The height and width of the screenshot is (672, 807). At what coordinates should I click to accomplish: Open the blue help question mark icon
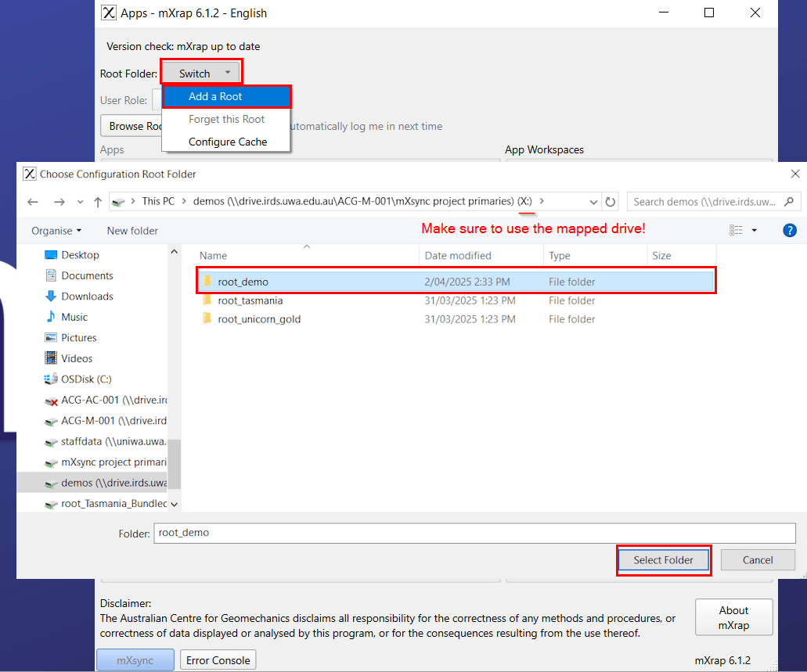789,231
